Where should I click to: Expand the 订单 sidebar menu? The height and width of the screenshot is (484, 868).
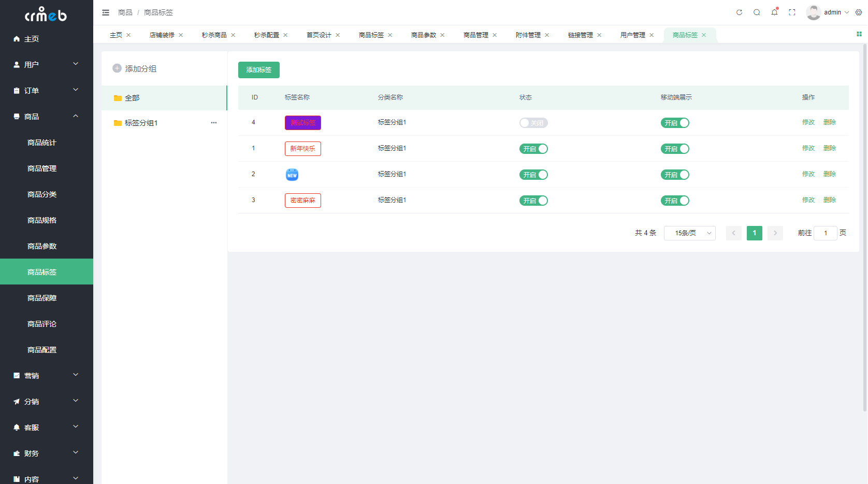tap(47, 90)
